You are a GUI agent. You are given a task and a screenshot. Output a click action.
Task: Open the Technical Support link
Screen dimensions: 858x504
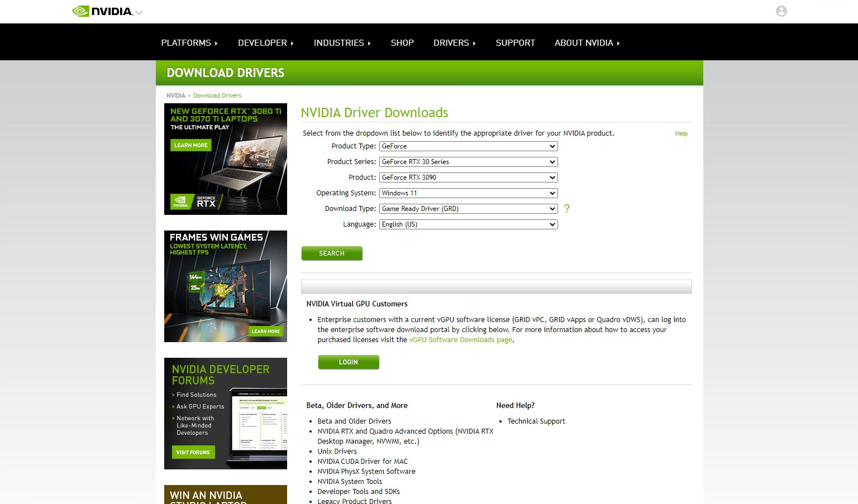[x=536, y=421]
